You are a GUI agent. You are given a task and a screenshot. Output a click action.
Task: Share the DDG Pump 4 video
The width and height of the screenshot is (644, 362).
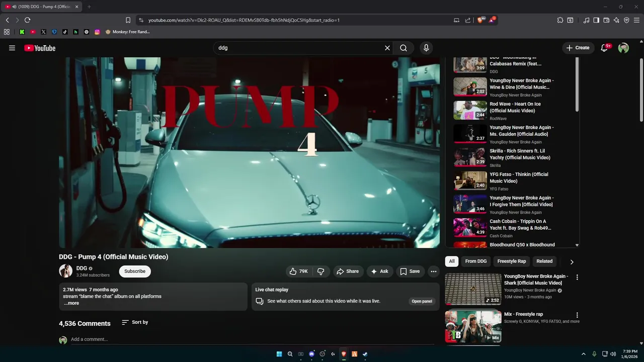coord(348,271)
